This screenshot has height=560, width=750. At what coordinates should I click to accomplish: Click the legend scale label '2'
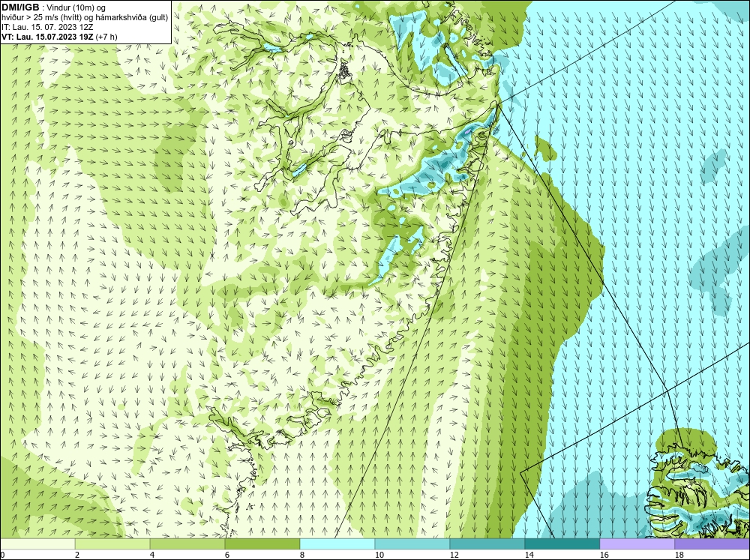click(77, 555)
